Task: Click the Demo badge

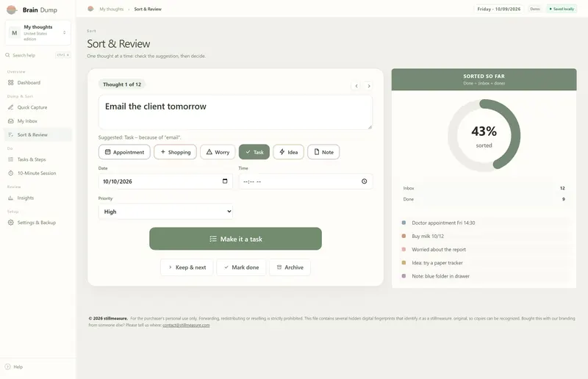Action: [535, 9]
